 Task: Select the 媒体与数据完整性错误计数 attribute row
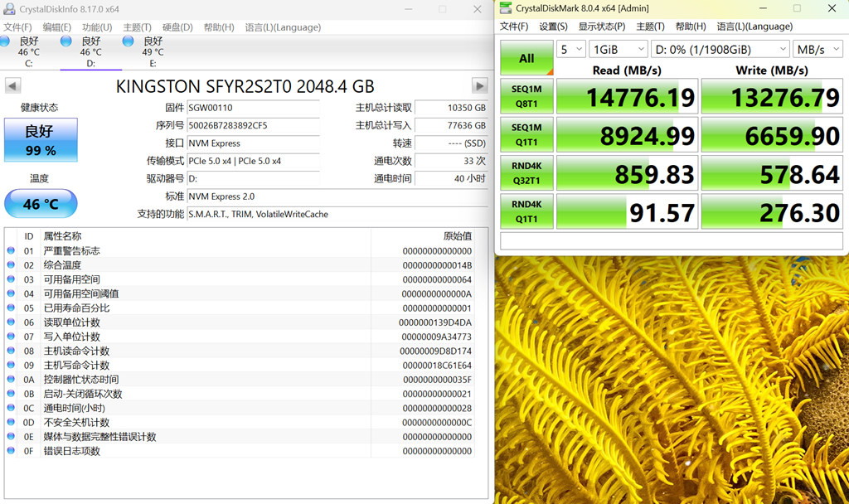pos(240,436)
